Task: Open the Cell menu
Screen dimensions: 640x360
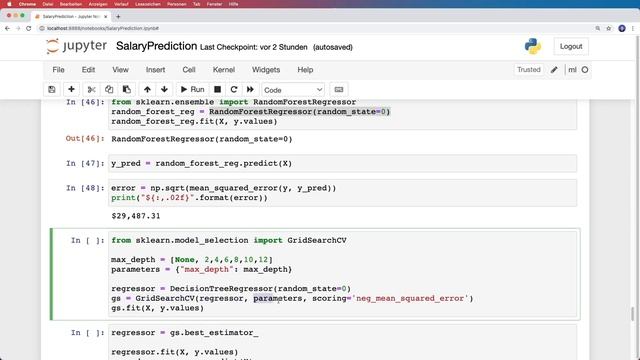Action: click(189, 70)
